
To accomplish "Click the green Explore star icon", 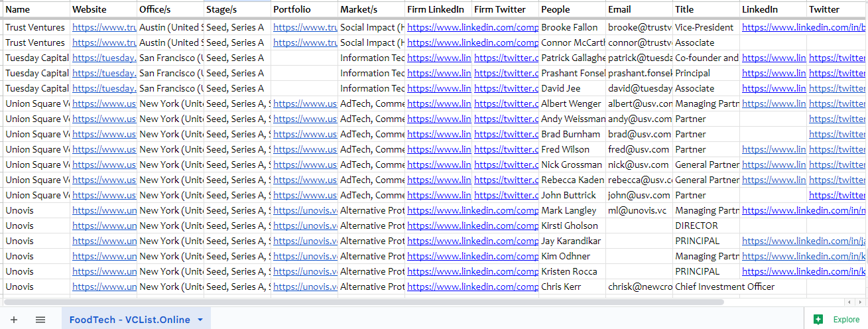I will (818, 319).
